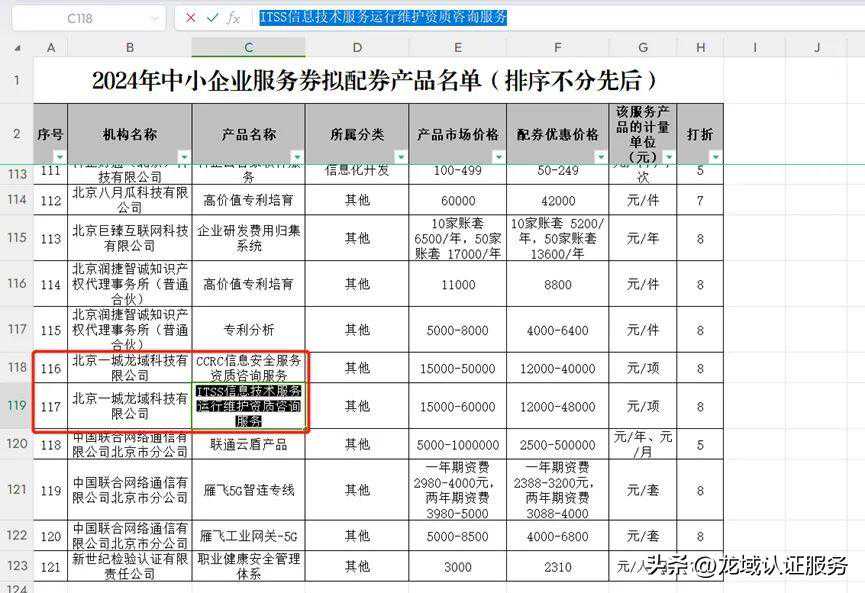Select the CCRC信息安全服务资质咨询服务 cell
Image resolution: width=865 pixels, height=593 pixels.
point(249,367)
